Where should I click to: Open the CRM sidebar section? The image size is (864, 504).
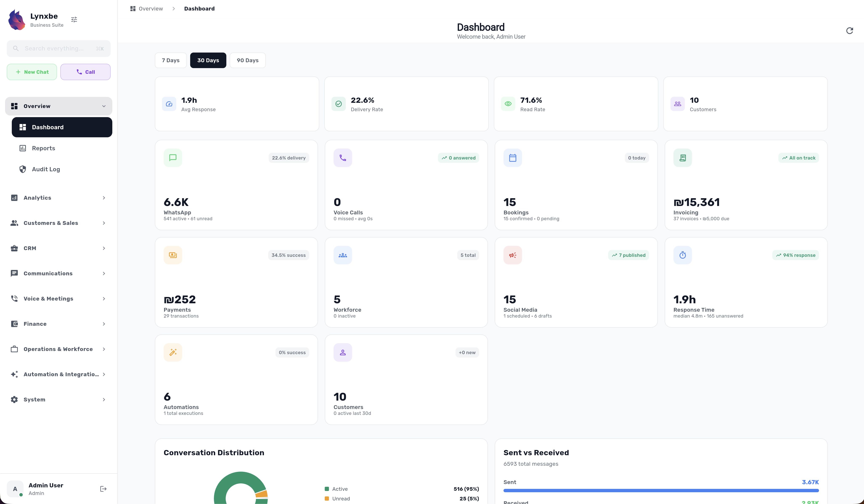click(x=58, y=248)
